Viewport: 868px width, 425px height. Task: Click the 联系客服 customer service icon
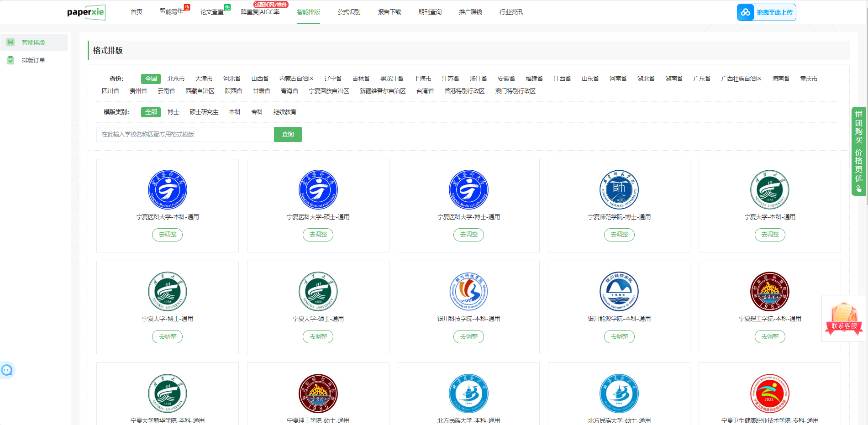844,318
